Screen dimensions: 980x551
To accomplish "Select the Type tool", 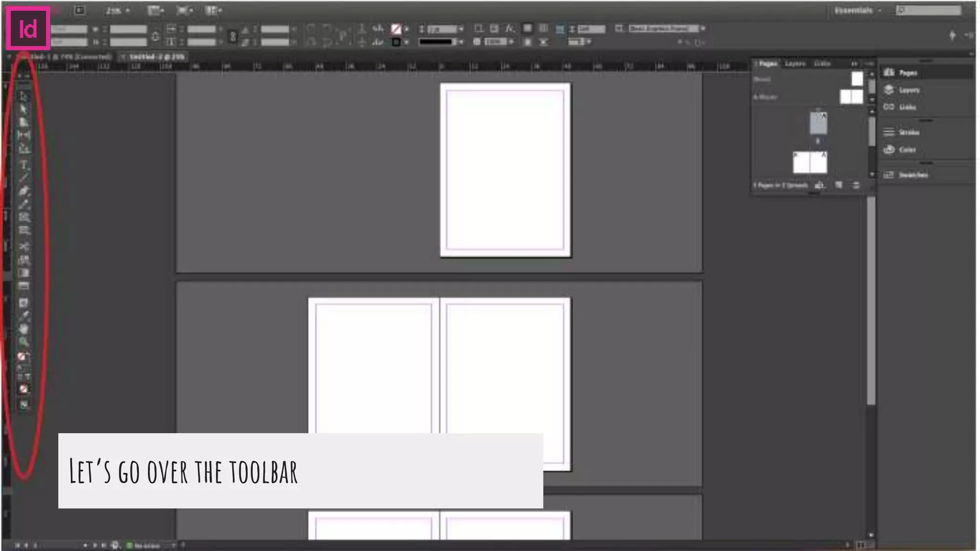I will point(23,165).
